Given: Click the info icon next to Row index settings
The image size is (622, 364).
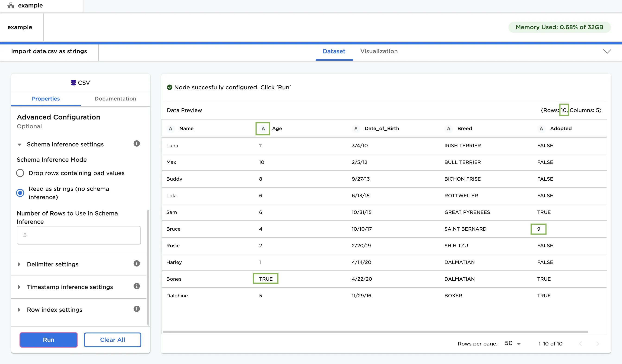Looking at the screenshot, I should coord(136,309).
